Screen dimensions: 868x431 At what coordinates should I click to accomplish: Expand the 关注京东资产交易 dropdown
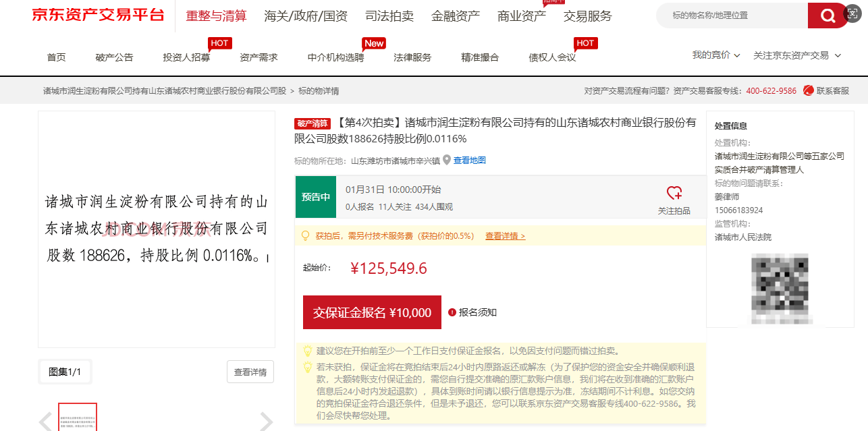(796, 55)
